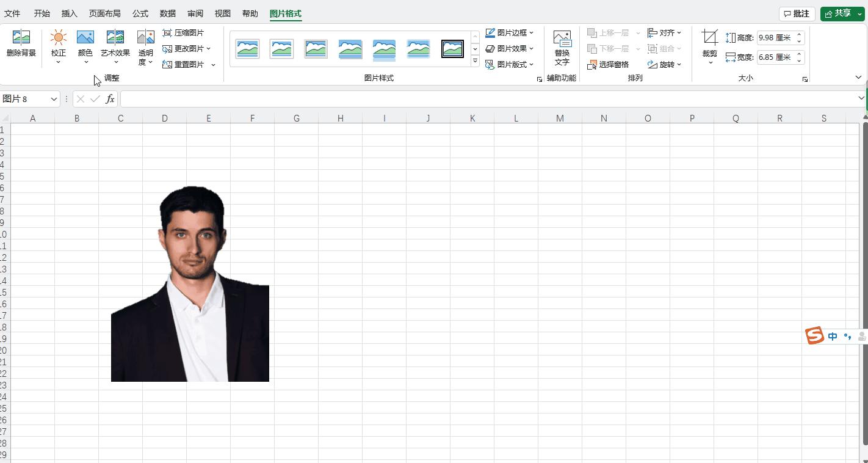The width and height of the screenshot is (868, 463).
Task: Switch to the 开始 (Home) ribbon tab
Action: pyautogui.click(x=42, y=13)
